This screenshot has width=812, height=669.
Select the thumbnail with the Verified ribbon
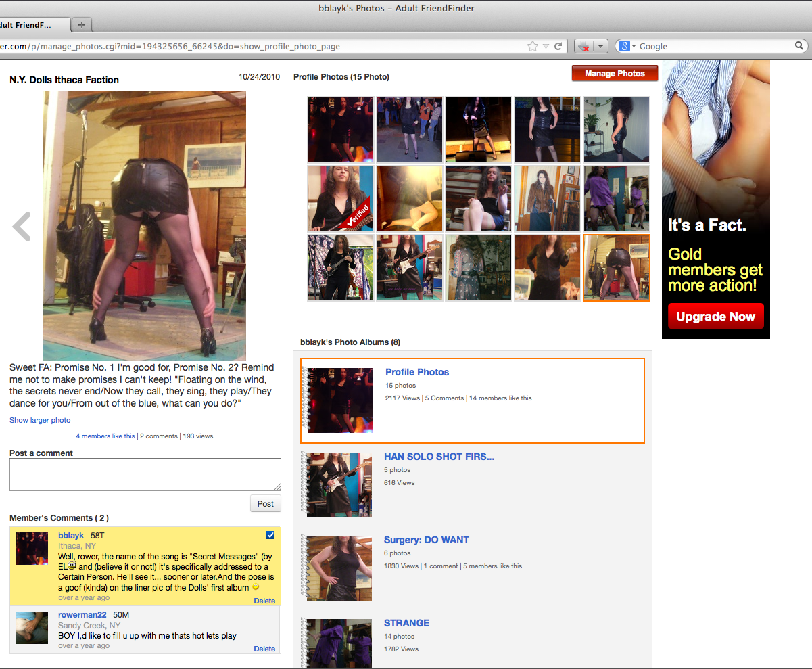pos(340,199)
